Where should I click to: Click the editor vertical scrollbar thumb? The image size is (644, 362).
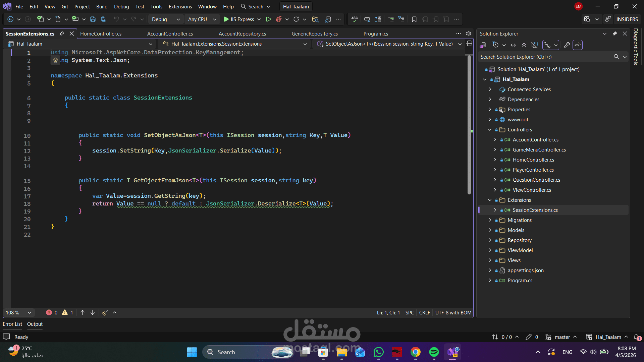(469, 124)
